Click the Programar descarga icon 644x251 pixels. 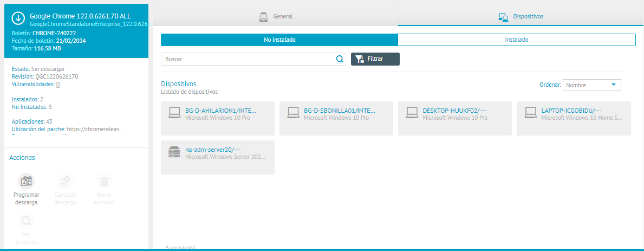click(27, 181)
